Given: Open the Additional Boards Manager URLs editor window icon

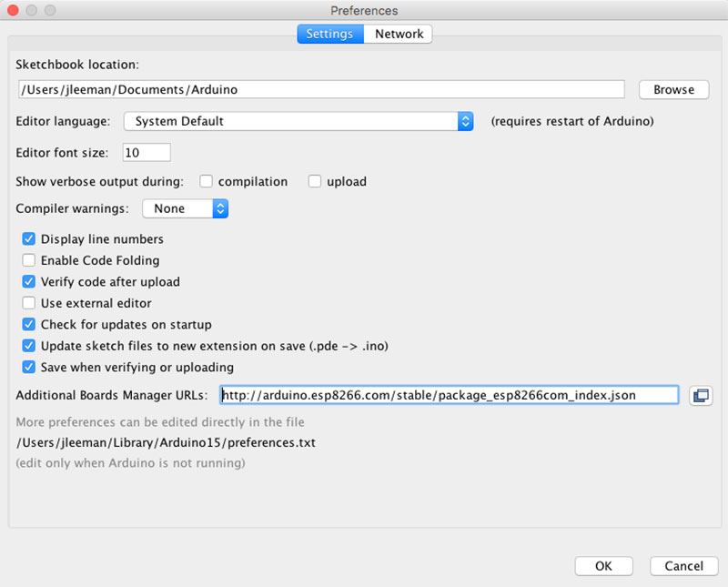Looking at the screenshot, I should (x=701, y=396).
